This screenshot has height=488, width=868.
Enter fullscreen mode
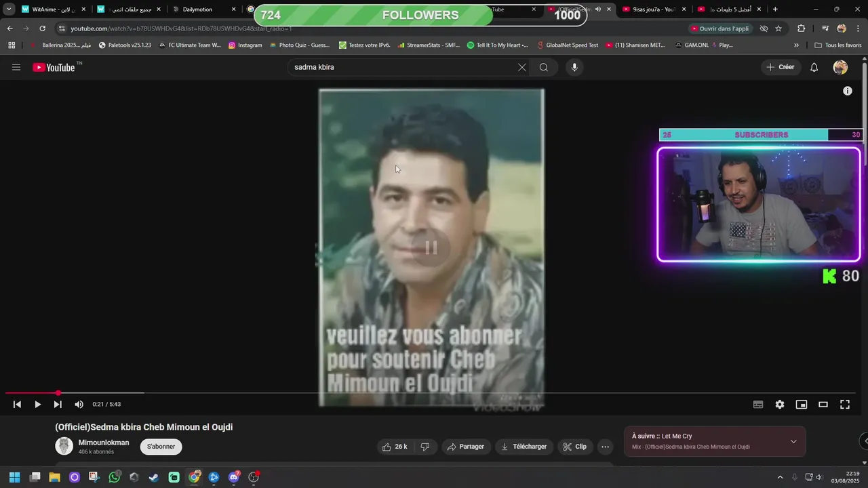pyautogui.click(x=845, y=405)
